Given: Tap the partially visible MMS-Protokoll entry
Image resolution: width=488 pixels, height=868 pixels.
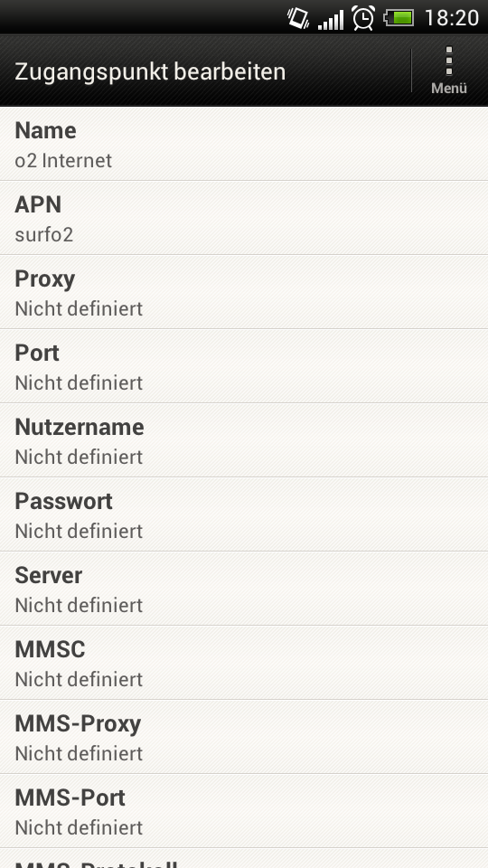Looking at the screenshot, I should (x=244, y=859).
